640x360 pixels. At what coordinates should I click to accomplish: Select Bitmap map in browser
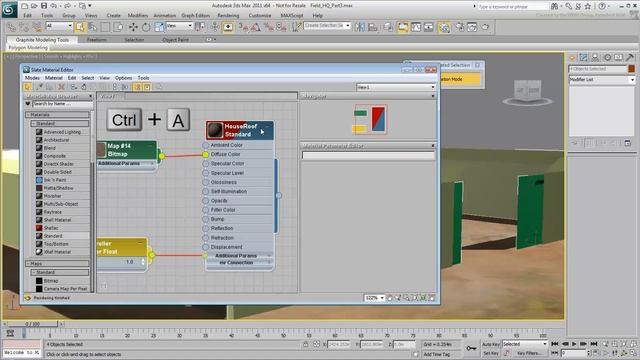[51, 281]
